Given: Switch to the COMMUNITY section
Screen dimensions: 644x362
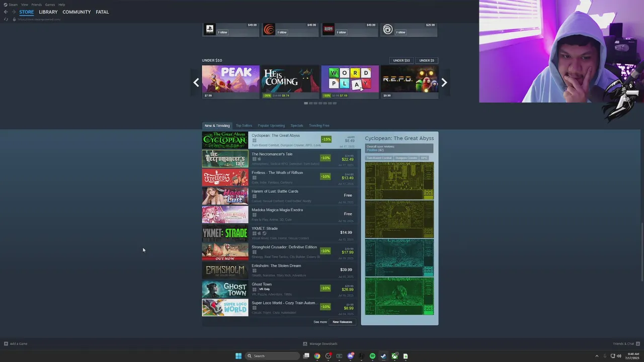Looking at the screenshot, I should (x=76, y=12).
